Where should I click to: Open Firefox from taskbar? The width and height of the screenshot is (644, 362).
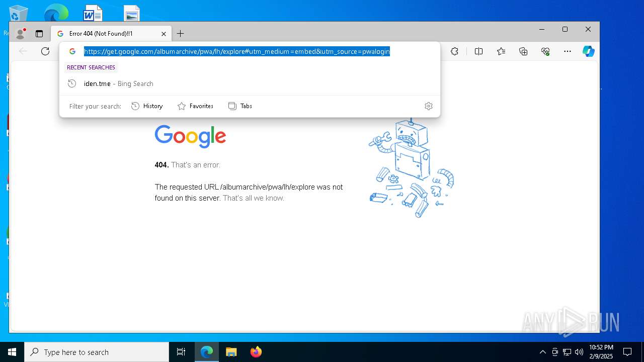[x=256, y=352]
